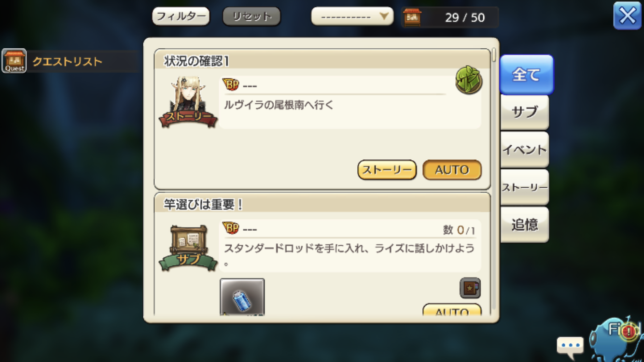Viewport: 644px width, 362px height.
Task: Click the BP icon in story quest
Action: [x=231, y=85]
